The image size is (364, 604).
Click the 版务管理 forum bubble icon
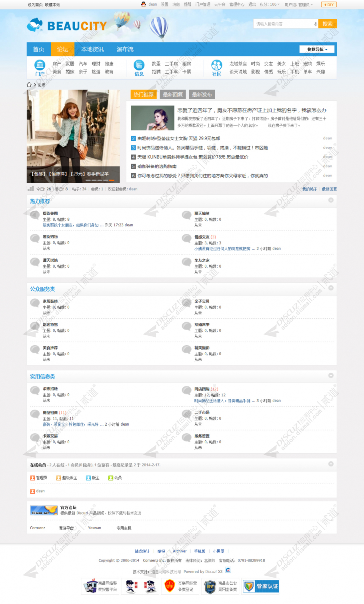[187, 438]
